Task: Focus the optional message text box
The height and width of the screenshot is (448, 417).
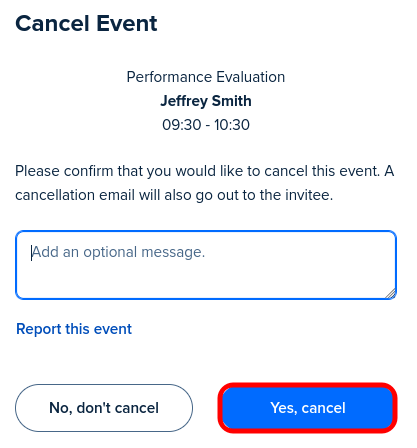Action: point(206,265)
